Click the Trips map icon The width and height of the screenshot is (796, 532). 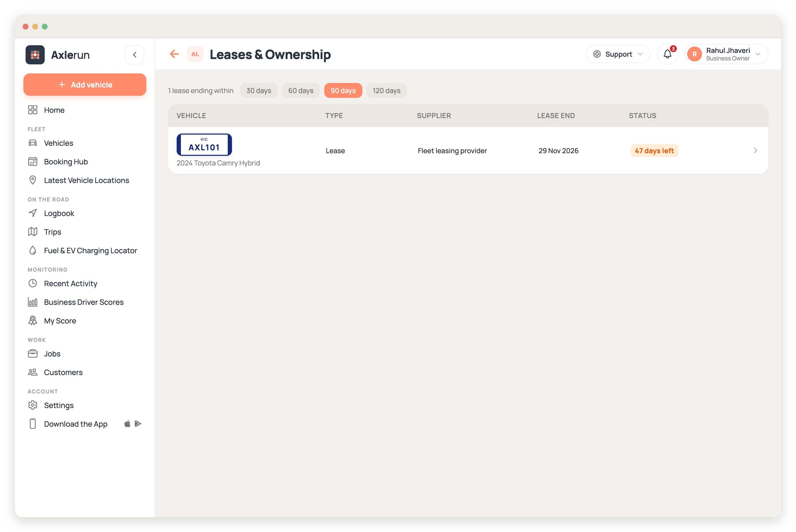[x=32, y=232]
